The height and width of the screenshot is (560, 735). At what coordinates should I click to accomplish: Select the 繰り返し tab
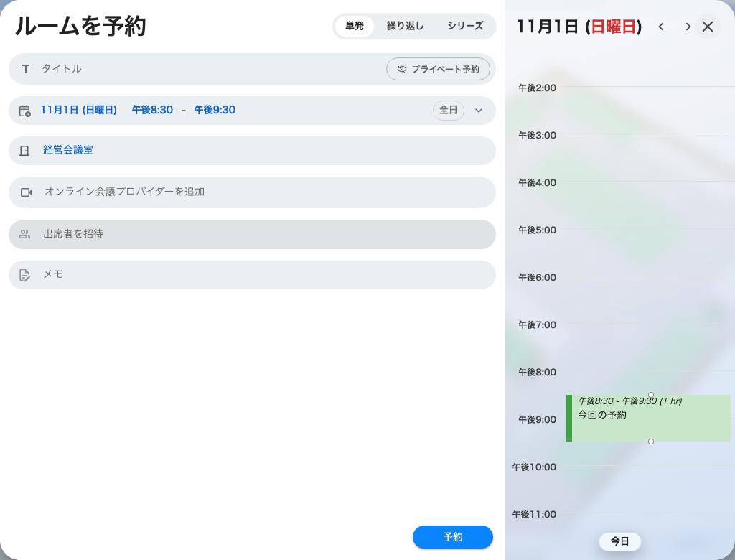pos(405,27)
